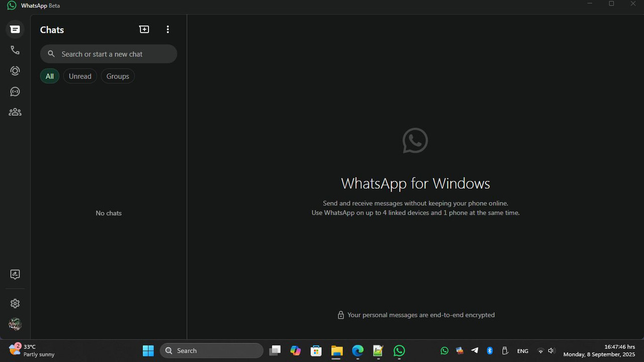Open File Explorer from taskbar

tap(337, 350)
